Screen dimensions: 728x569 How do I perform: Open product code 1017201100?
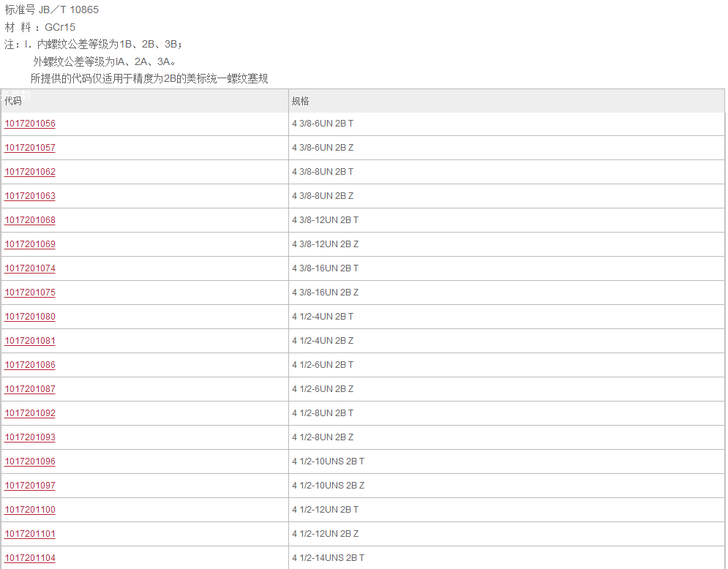tap(30, 510)
